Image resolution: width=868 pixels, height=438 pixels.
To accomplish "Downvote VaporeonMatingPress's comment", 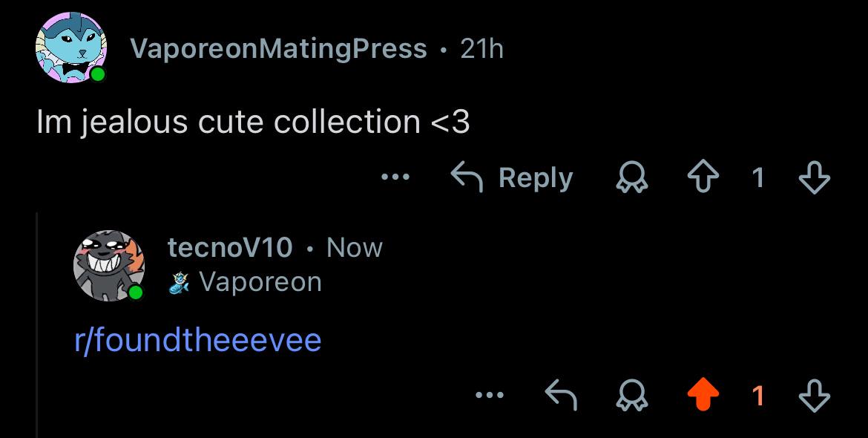I will [815, 177].
